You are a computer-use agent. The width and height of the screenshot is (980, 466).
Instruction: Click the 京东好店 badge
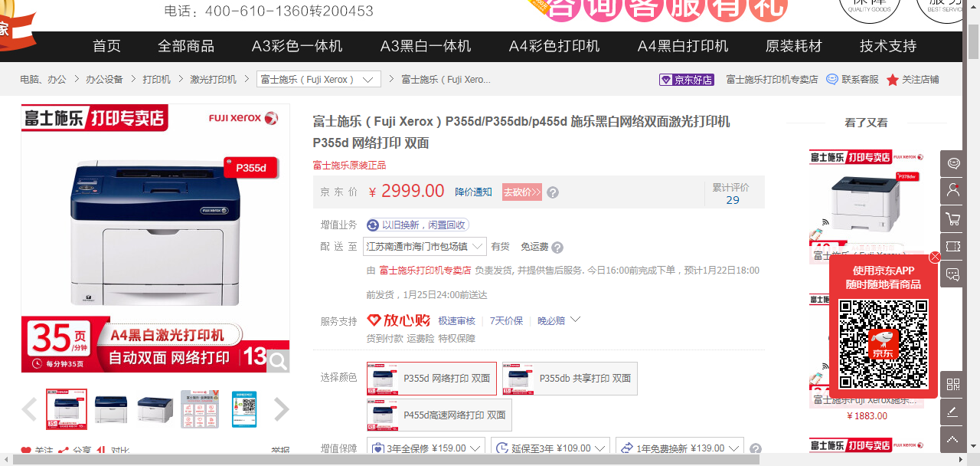pyautogui.click(x=687, y=80)
